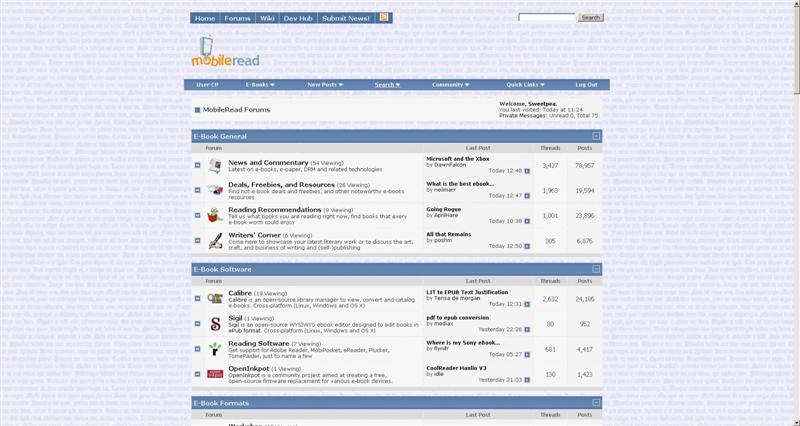
Task: Go to last post arrow for pdf to epub conversion
Action: click(x=527, y=330)
